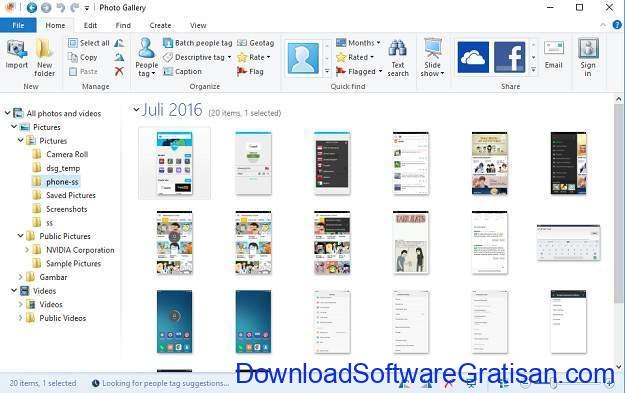Add a Geotag to photo
Screen dimensions: 625x393
click(256, 43)
